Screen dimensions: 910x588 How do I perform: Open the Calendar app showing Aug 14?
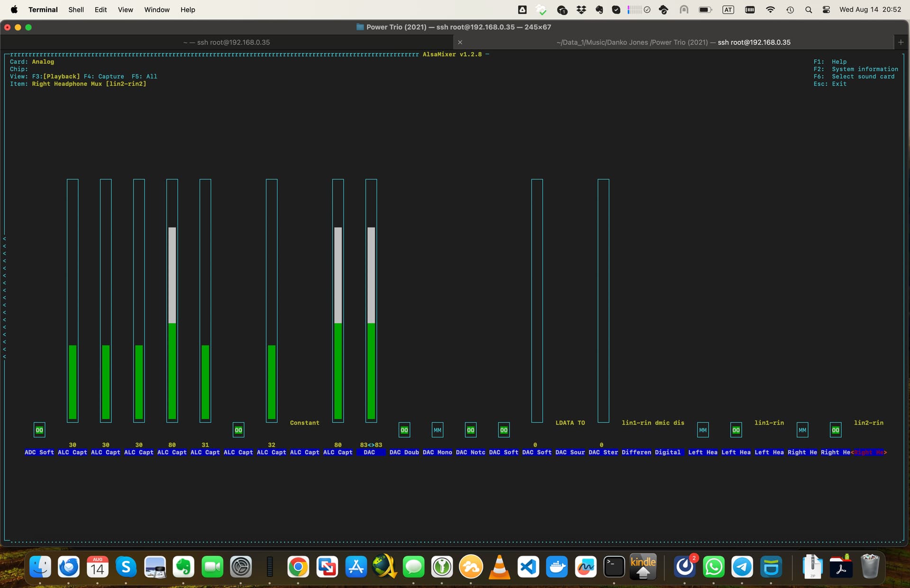pyautogui.click(x=98, y=566)
